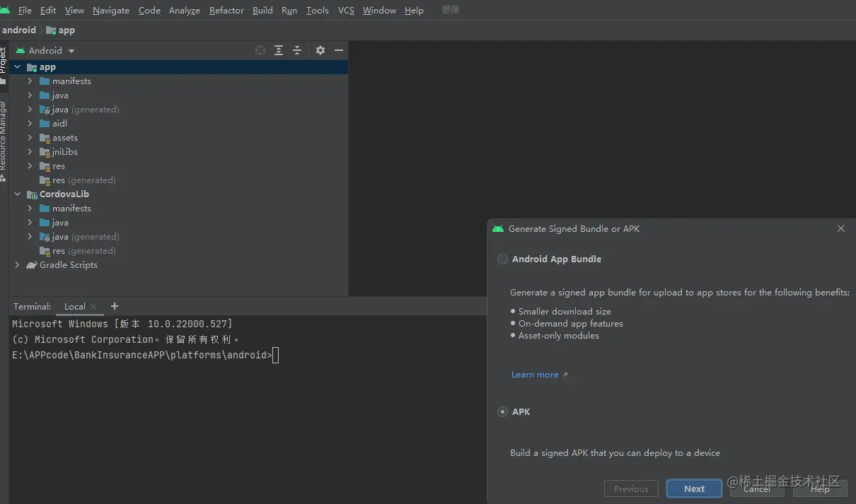The width and height of the screenshot is (856, 504).
Task: Select the APK radio button
Action: 502,411
